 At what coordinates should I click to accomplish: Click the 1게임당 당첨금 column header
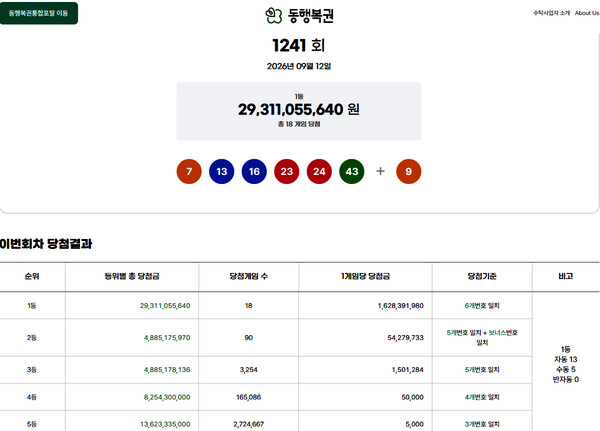[x=365, y=276]
